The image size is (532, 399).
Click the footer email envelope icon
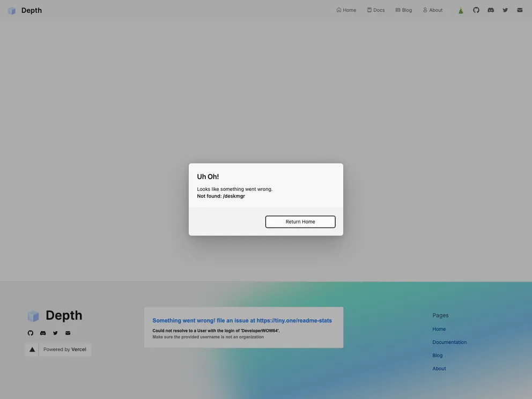pos(67,332)
